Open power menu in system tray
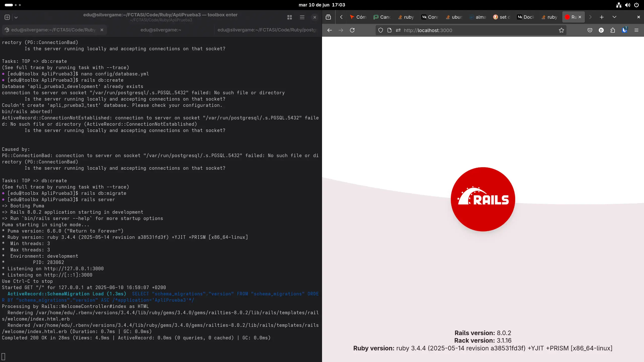 click(636, 5)
